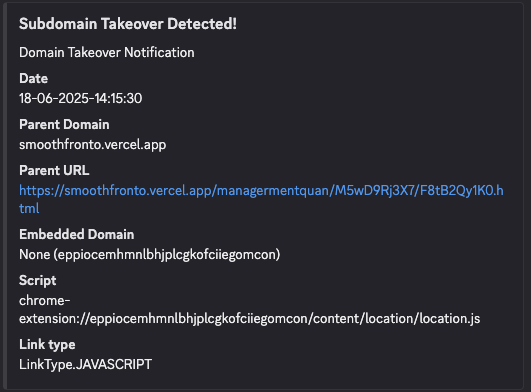531x392 pixels.
Task: Click the smoothfronto.vercel.app parent domain value
Action: tap(92, 145)
